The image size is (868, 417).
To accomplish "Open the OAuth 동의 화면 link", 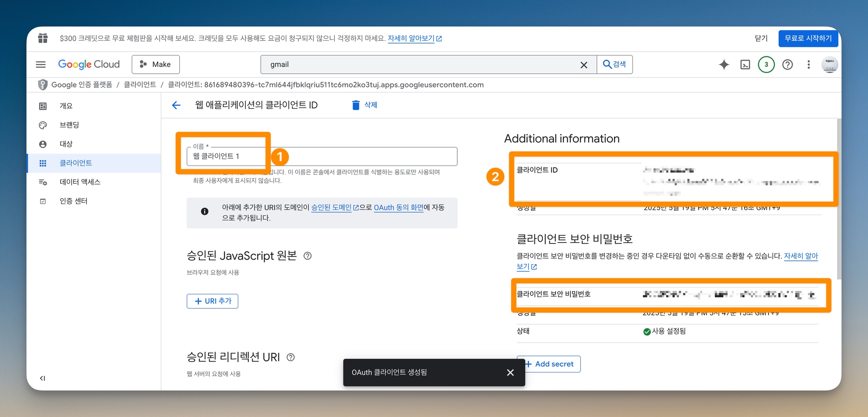I will click(x=398, y=207).
